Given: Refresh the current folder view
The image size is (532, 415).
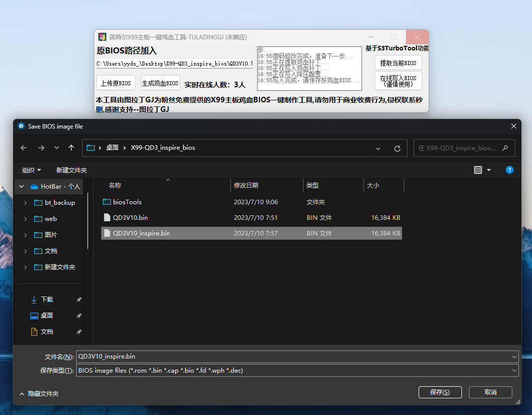Looking at the screenshot, I should pyautogui.click(x=397, y=148).
